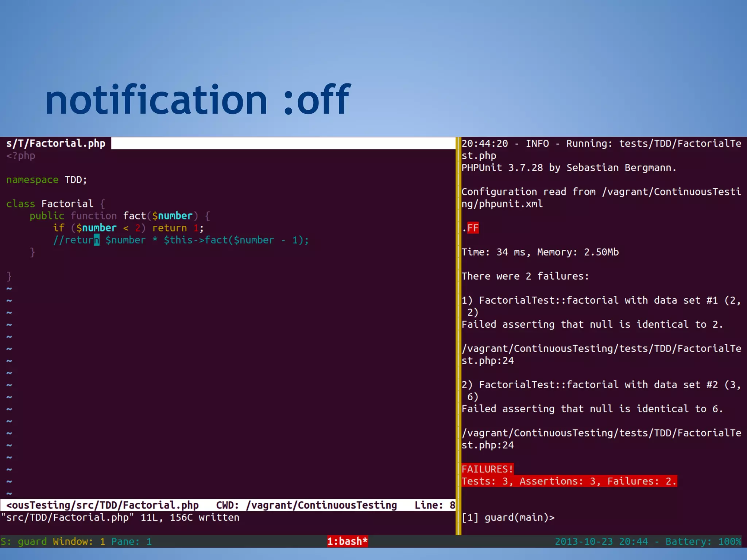Image resolution: width=747 pixels, height=560 pixels.
Task: Click the red FF failure marker
Action: tap(473, 228)
